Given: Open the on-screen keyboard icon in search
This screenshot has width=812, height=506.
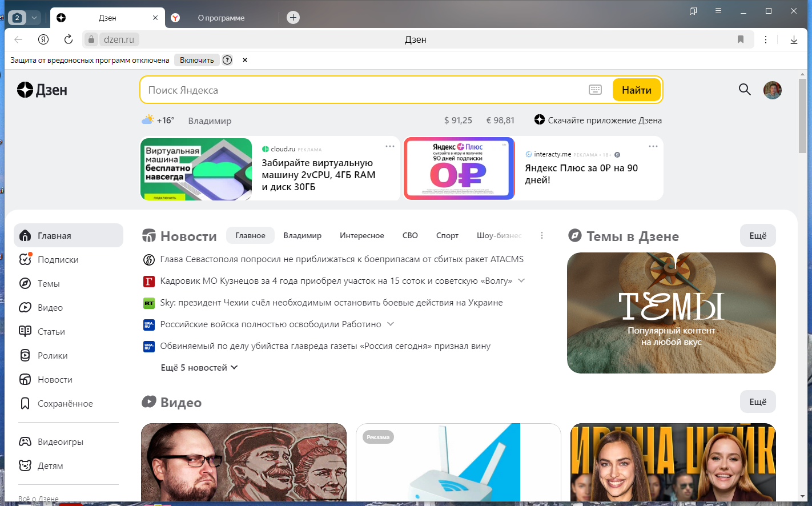Looking at the screenshot, I should 595,90.
